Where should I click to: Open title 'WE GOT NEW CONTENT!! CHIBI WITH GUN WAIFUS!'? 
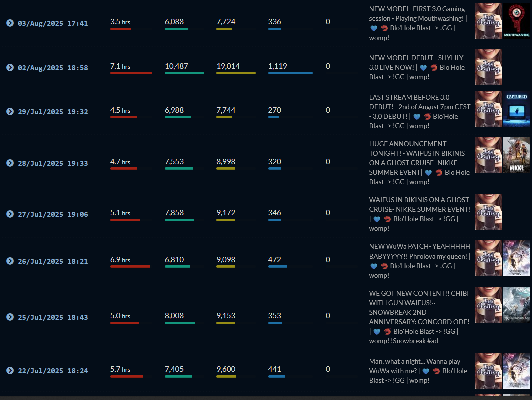pyautogui.click(x=420, y=317)
